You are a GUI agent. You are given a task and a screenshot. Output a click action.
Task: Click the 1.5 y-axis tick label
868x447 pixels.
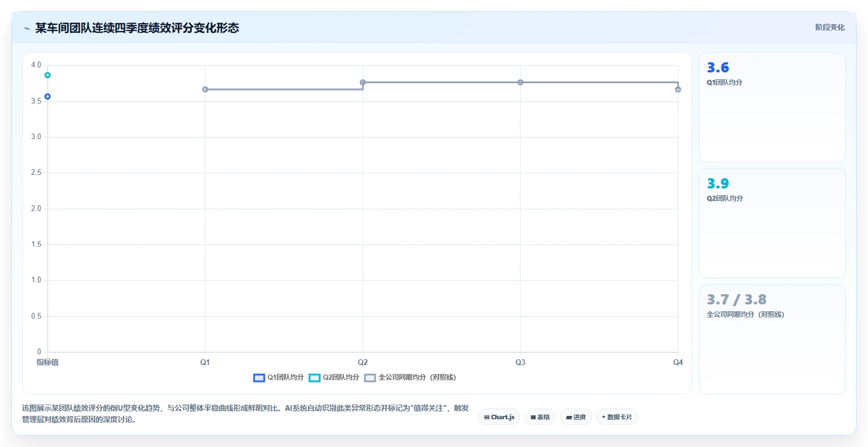(36, 244)
